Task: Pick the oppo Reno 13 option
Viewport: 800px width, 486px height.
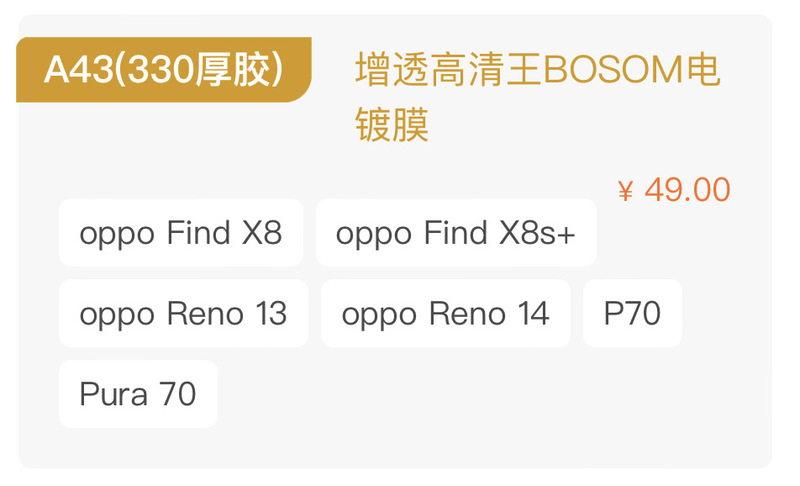Action: [x=183, y=313]
